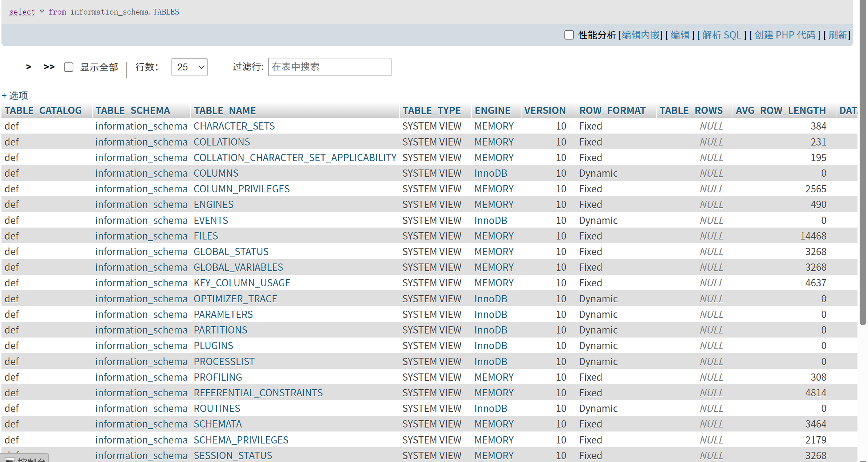Check the 显示全部 show all checkbox

click(x=69, y=67)
